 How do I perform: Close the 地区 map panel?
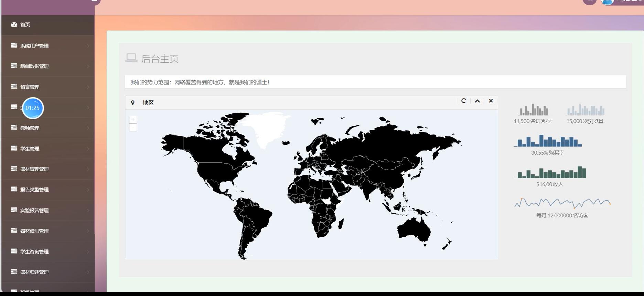click(x=491, y=101)
